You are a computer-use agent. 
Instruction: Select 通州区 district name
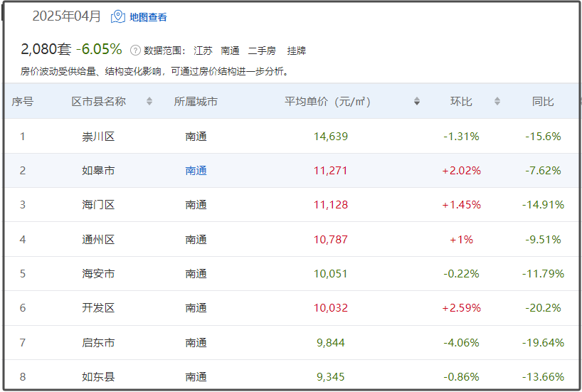click(98, 240)
